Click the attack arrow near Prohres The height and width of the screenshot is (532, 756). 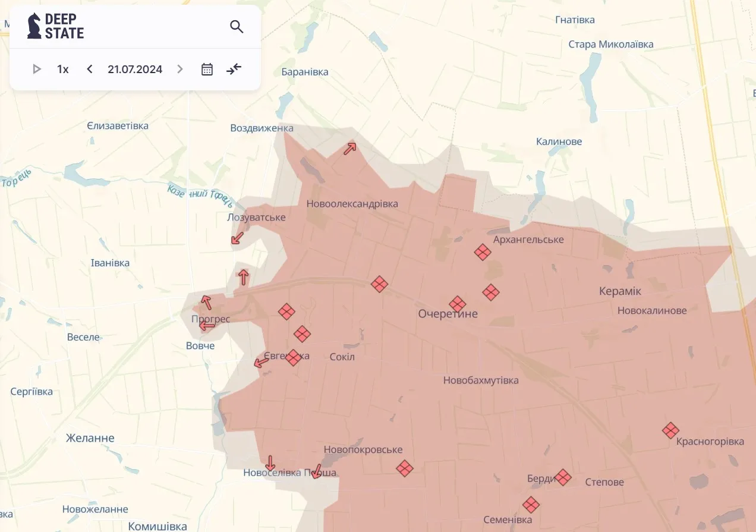207,303
